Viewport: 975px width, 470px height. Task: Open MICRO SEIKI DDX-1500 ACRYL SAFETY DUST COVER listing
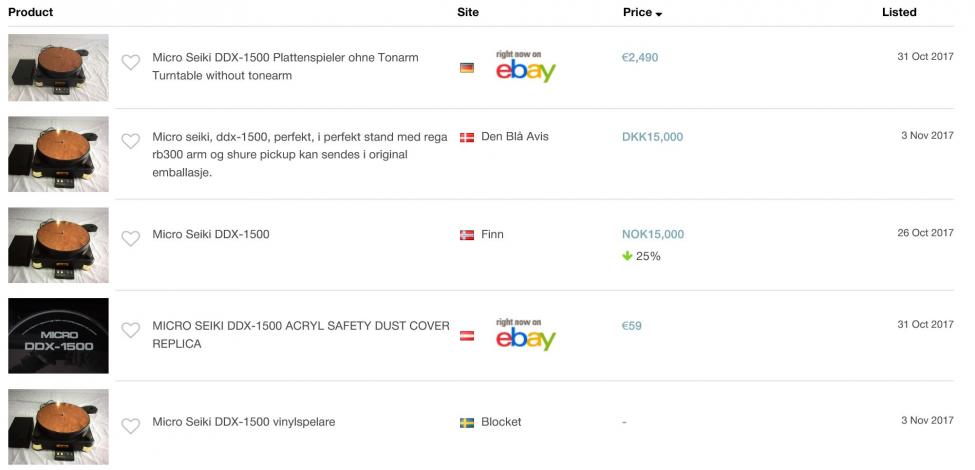[301, 334]
